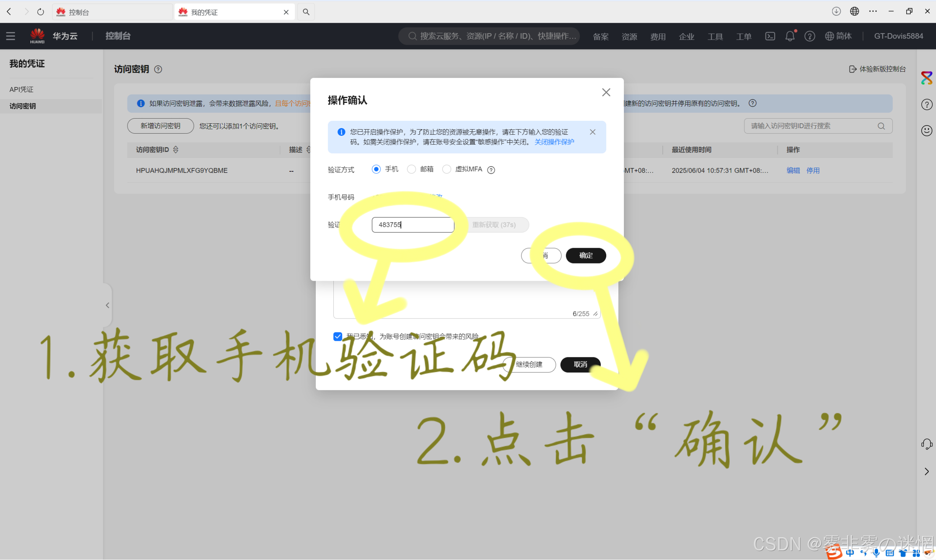Image resolution: width=936 pixels, height=560 pixels.
Task: Open the hamburger menu next to the Huawei logo
Action: (11, 36)
